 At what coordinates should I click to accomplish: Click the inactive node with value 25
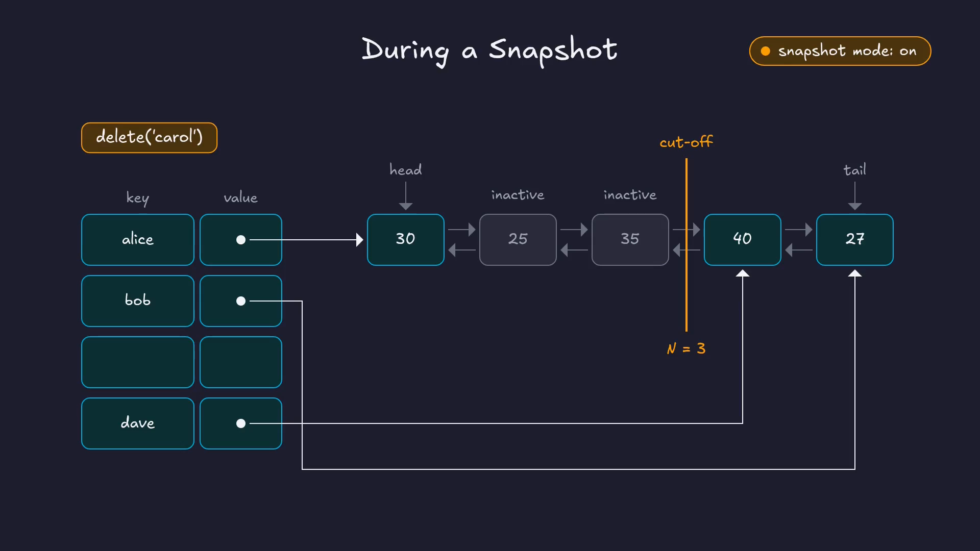(518, 240)
